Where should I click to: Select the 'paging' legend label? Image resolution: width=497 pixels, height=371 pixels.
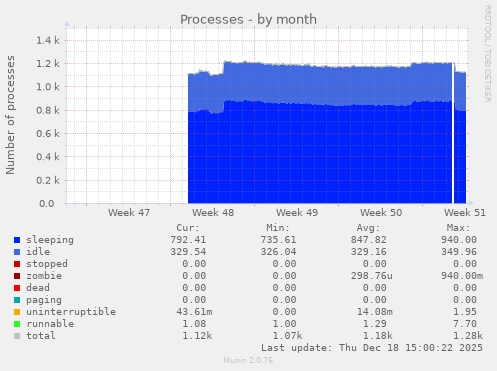[44, 300]
